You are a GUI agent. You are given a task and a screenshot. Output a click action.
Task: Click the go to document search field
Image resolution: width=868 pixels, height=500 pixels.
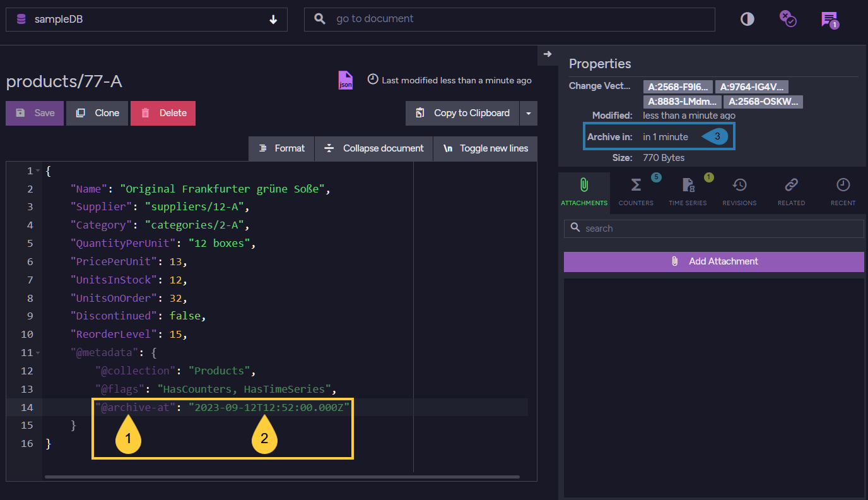pos(509,20)
